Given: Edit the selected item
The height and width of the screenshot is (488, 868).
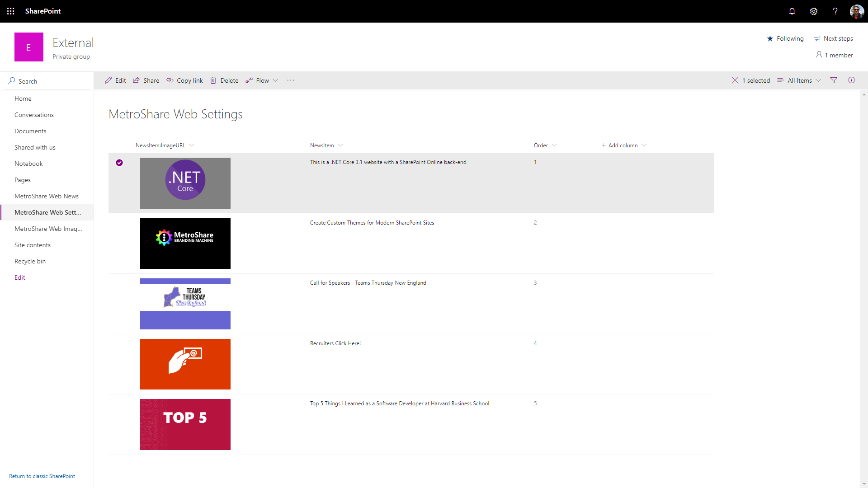Looking at the screenshot, I should point(115,80).
